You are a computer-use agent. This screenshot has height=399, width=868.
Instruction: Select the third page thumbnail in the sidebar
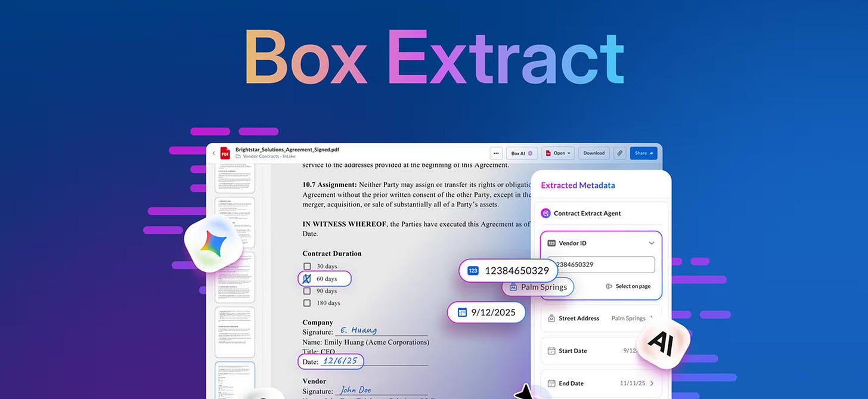235,277
